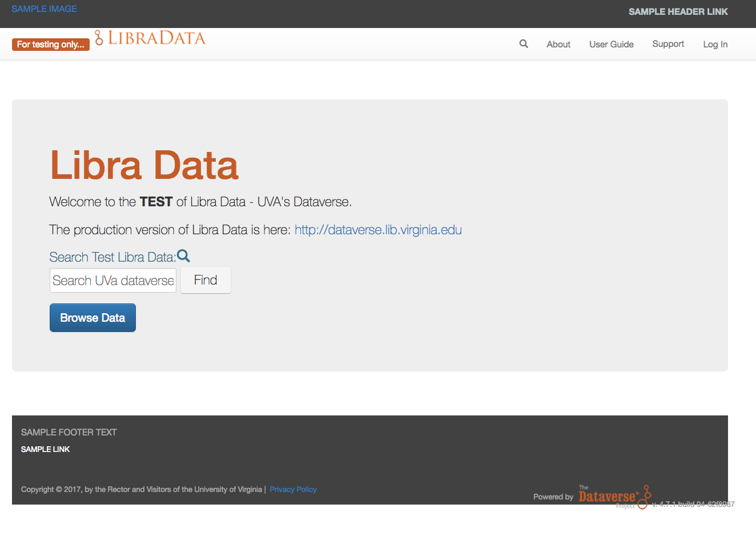Viewport: 756px width, 544px height.
Task: Click the SAMPLE LINK in footer
Action: [46, 449]
